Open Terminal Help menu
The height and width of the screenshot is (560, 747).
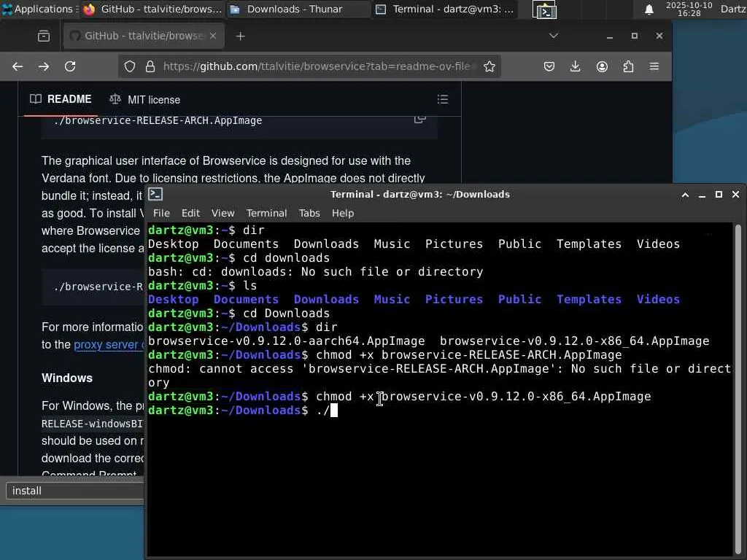pos(343,214)
